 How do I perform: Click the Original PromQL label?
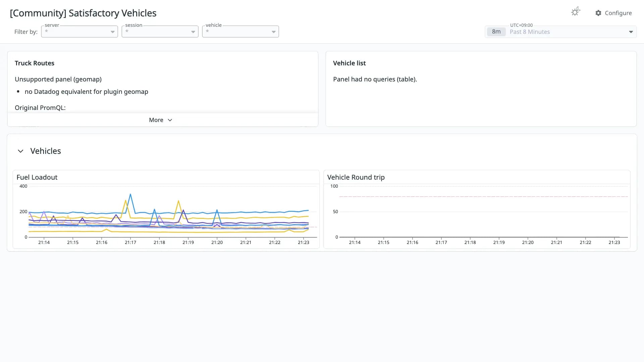(x=40, y=108)
